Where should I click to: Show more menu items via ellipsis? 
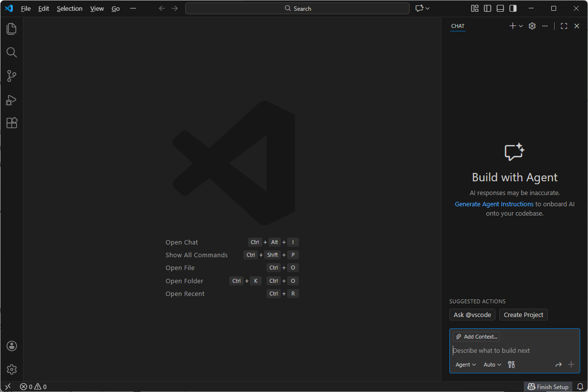133,8
